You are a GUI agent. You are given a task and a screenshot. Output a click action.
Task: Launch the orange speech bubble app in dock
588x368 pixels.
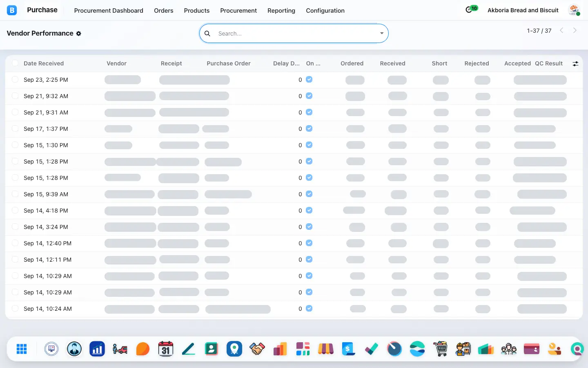point(143,349)
